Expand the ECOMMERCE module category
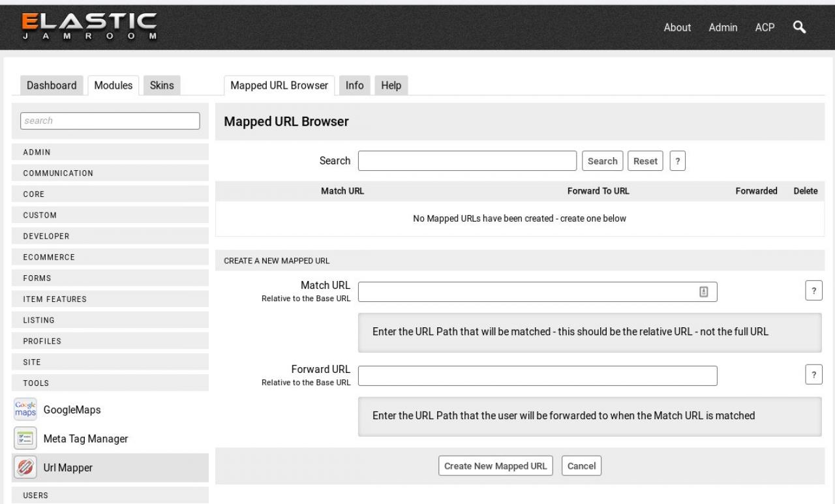This screenshot has width=835, height=504. click(x=110, y=257)
